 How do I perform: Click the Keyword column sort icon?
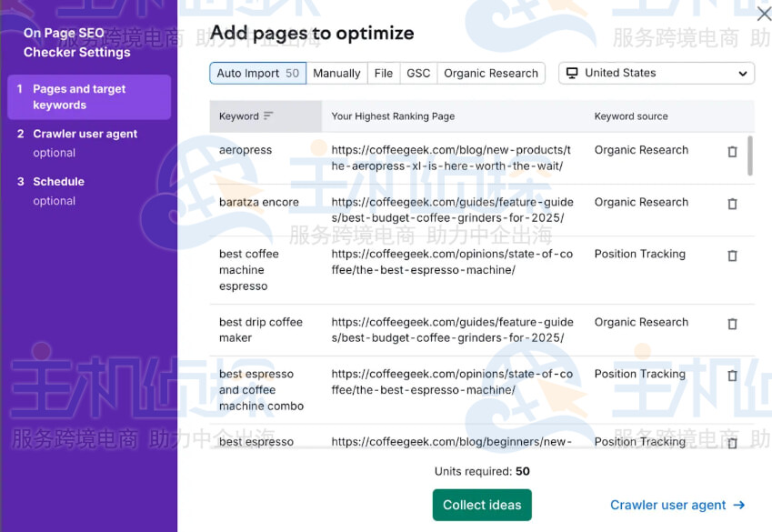click(x=268, y=116)
